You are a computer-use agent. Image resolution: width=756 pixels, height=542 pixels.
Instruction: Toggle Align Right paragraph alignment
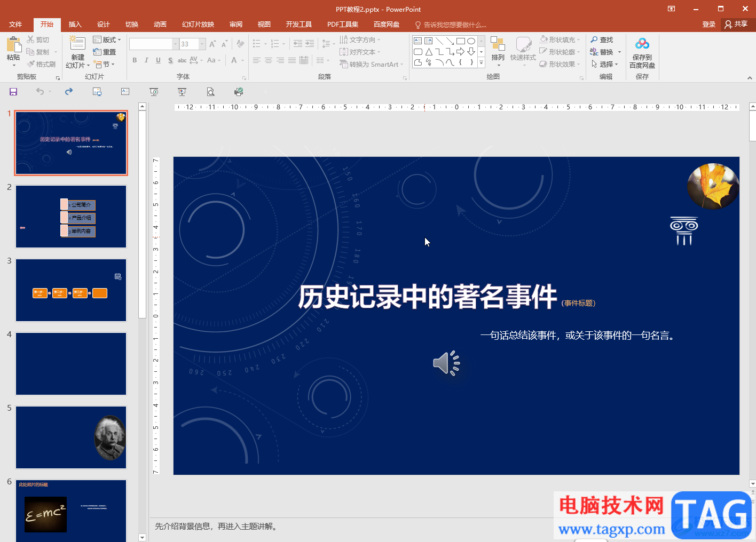coord(280,61)
